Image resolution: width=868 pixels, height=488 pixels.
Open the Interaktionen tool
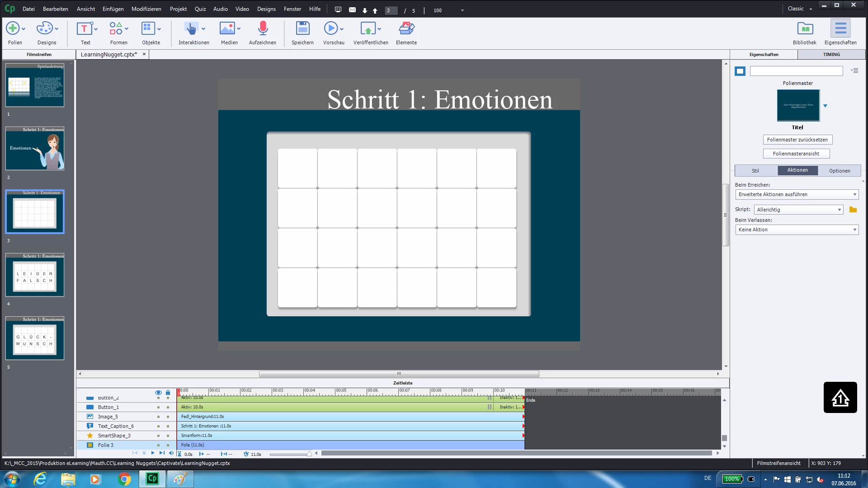(x=191, y=29)
